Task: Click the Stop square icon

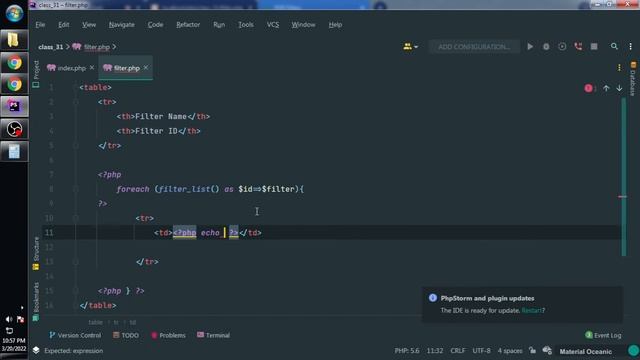Action: 594,47
